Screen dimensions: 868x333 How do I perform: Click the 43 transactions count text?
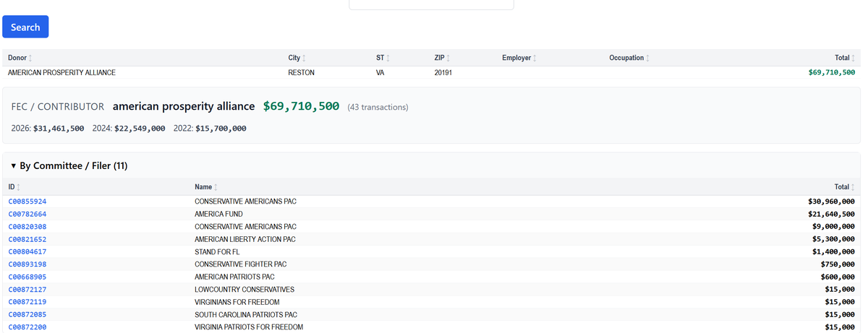coord(378,107)
